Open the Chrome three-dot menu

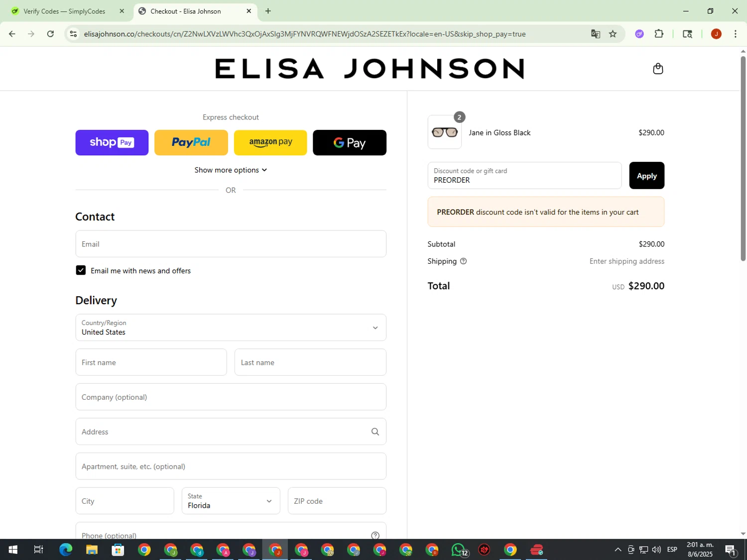[735, 34]
